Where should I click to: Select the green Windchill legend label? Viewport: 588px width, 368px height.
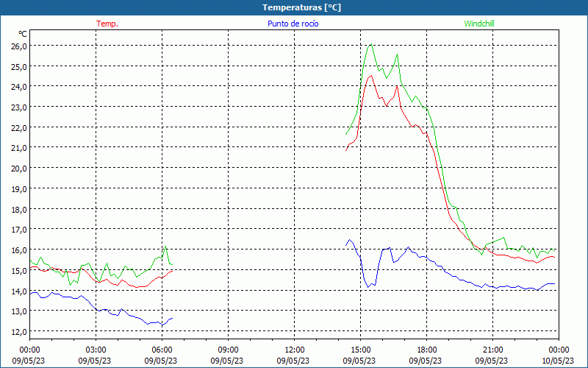click(x=479, y=24)
